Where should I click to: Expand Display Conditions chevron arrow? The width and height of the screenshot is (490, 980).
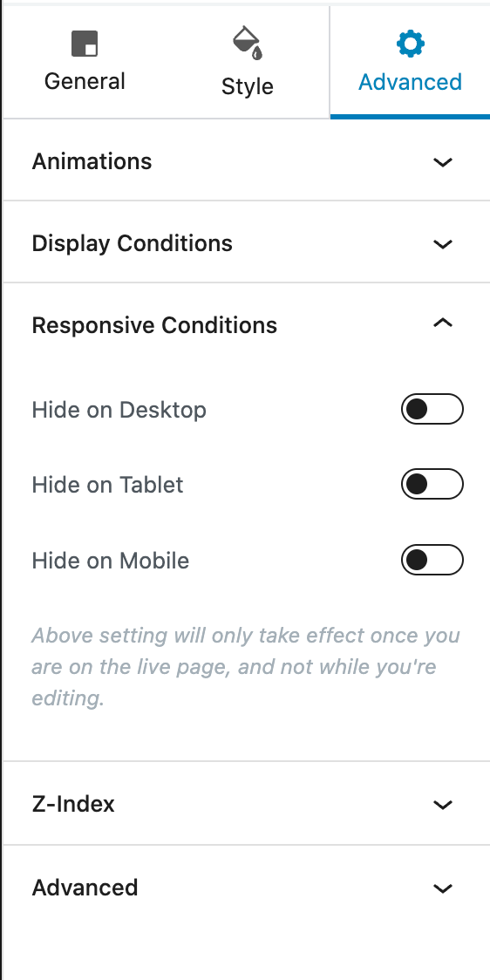click(443, 244)
